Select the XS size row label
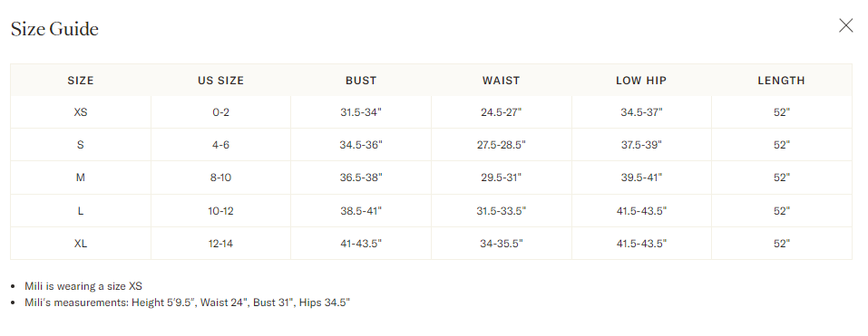 tap(81, 112)
